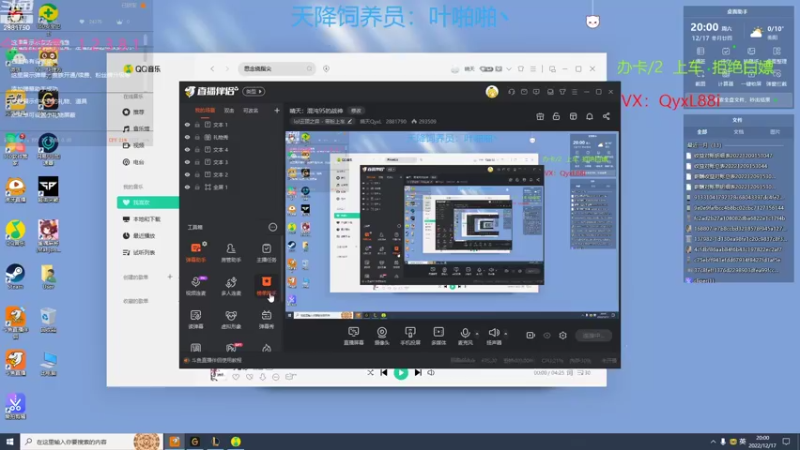
Task: Open QQ Music skin shirt icon
Action: tap(521, 68)
